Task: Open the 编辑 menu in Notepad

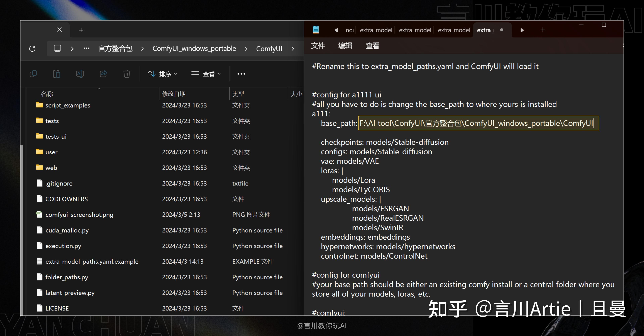Action: point(345,46)
